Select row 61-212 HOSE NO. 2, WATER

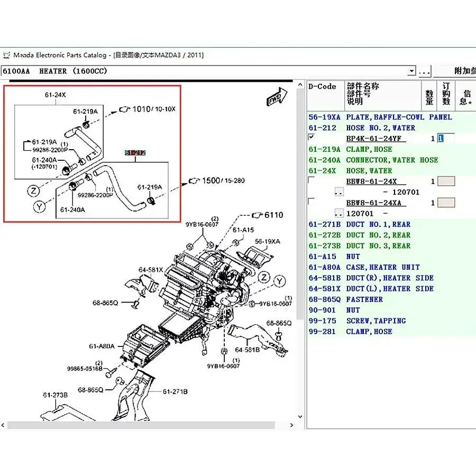coord(391,128)
